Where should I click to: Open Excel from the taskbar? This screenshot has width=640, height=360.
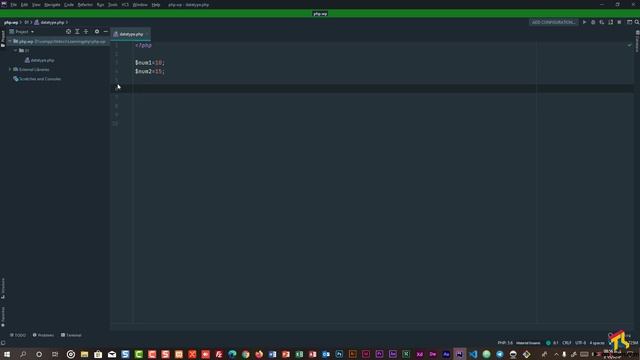[x=299, y=354]
